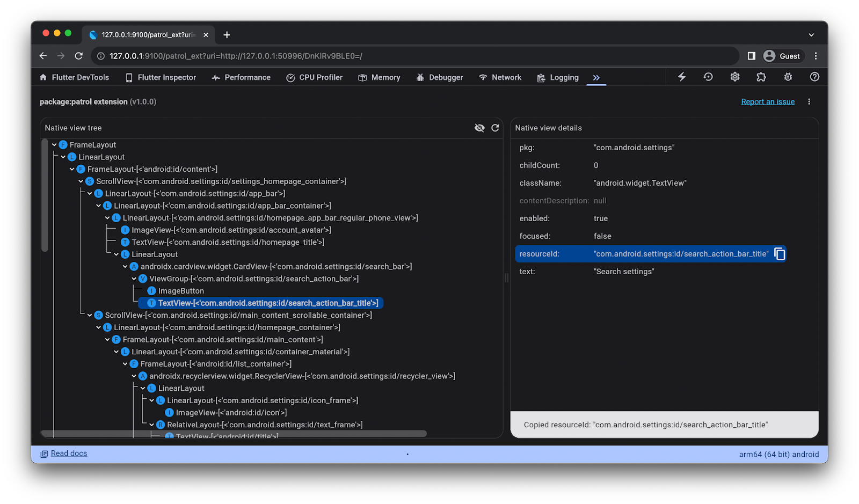859x504 pixels.
Task: Open the browser side panel
Action: (752, 56)
